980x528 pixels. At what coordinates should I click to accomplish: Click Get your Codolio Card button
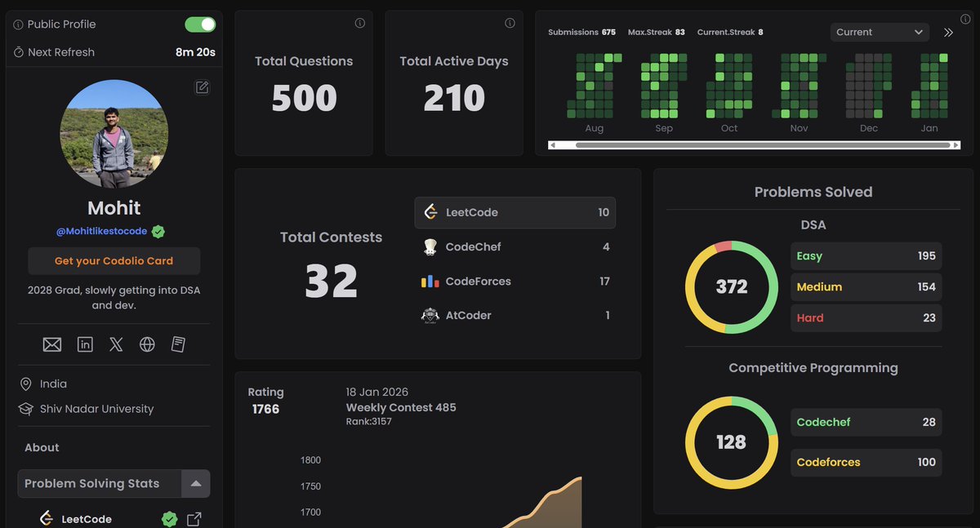pyautogui.click(x=114, y=261)
